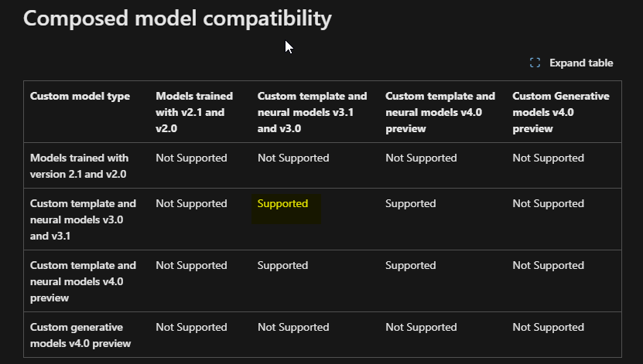643x364 pixels.
Task: Click Supported in v4.0 preview row under v3.1 column
Action: [x=282, y=265]
